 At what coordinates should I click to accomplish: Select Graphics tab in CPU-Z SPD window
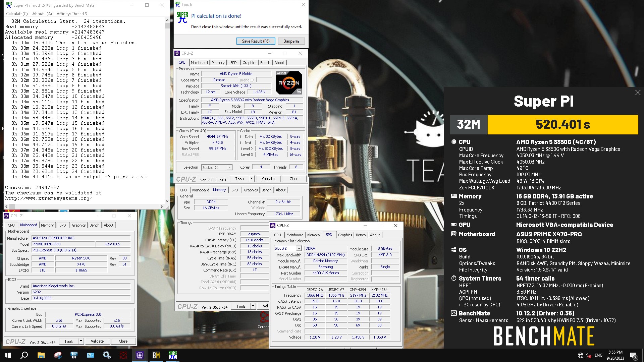click(x=345, y=235)
